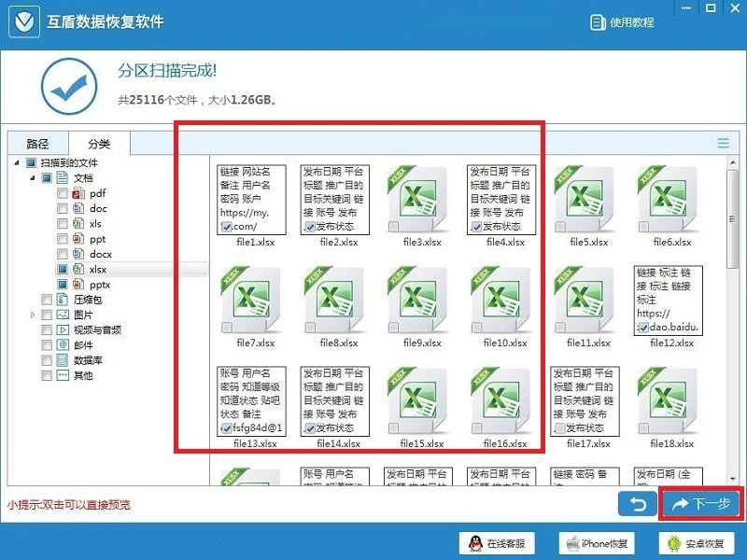Screen dimensions: 747x560
Task: Click the pdf file type icon
Action: [78, 193]
